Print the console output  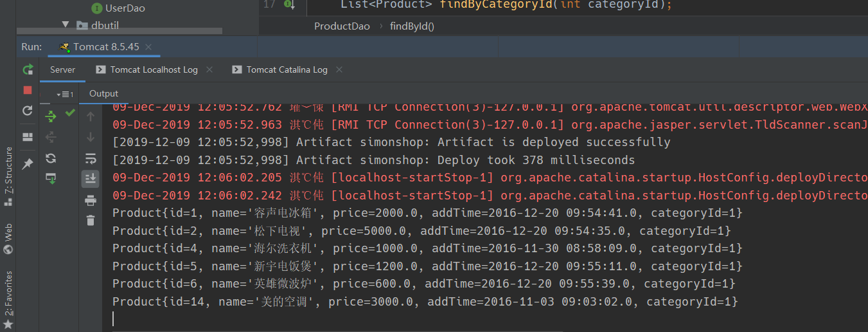click(x=90, y=201)
